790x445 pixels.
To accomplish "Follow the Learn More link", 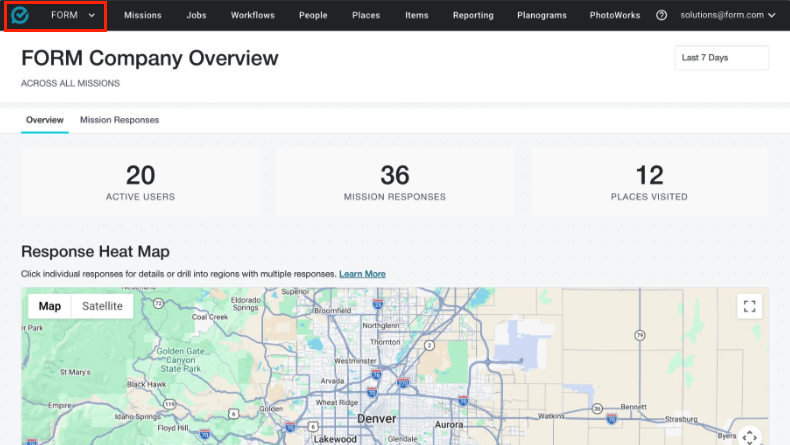I will (x=362, y=274).
